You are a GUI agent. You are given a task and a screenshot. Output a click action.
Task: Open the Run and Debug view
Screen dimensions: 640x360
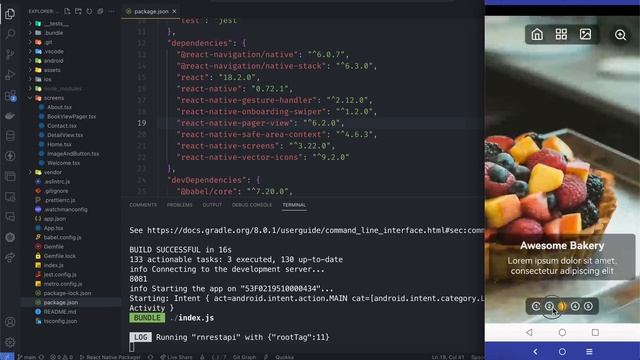pos(10,75)
